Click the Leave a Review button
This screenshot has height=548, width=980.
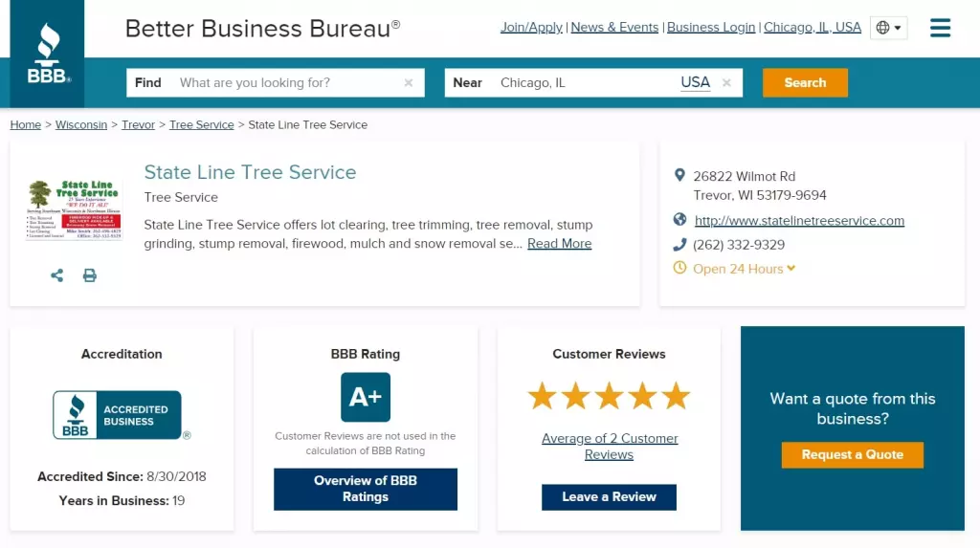click(609, 497)
